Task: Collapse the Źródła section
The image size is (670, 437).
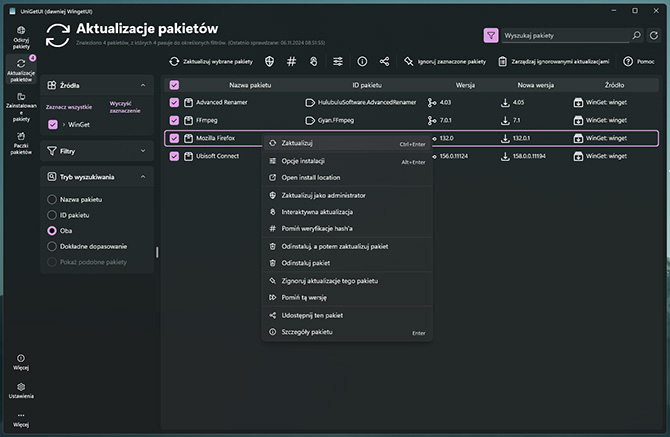Action: [143, 85]
